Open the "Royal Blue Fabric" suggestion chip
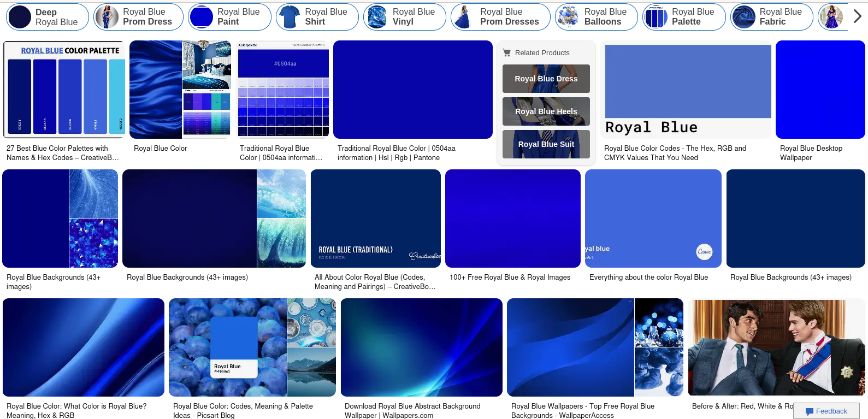Screen dimensions: 868x419 point(772,17)
